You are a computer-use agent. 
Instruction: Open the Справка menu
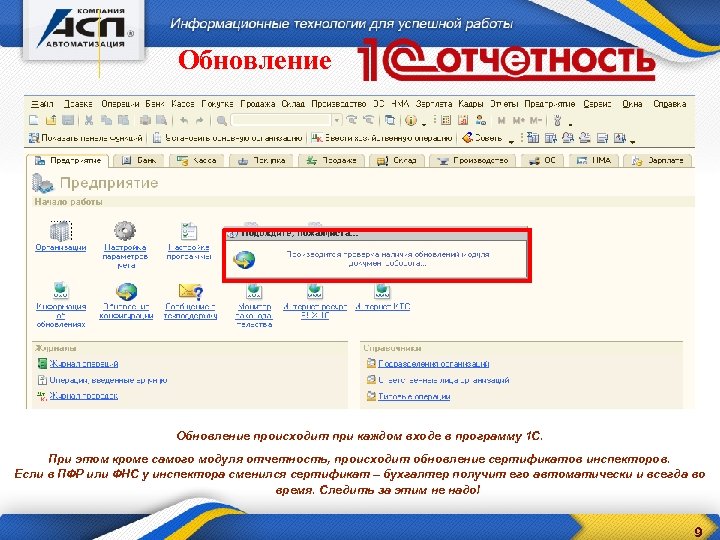[669, 104]
